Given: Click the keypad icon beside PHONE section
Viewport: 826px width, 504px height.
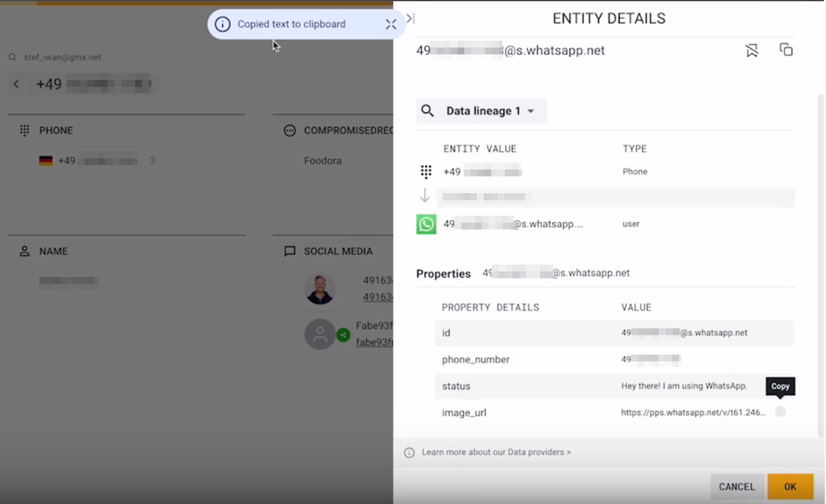Looking at the screenshot, I should pos(24,130).
